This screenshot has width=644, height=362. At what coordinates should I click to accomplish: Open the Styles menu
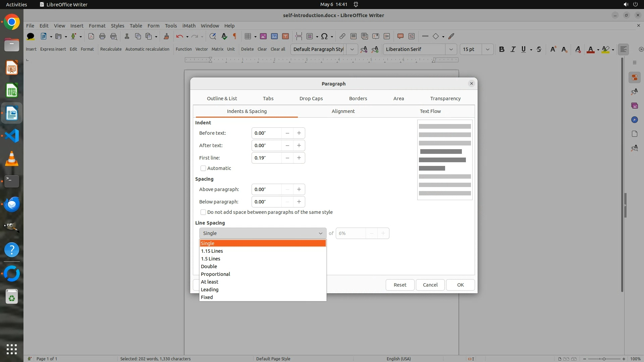(x=117, y=25)
